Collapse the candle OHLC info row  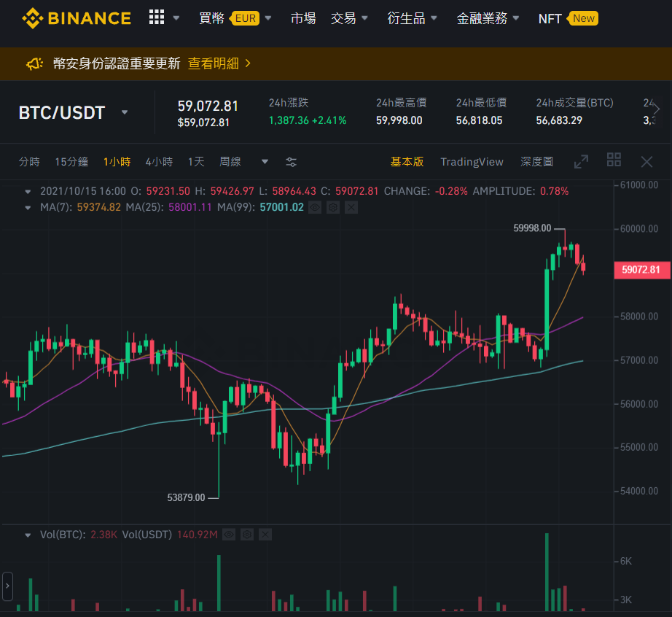point(28,192)
